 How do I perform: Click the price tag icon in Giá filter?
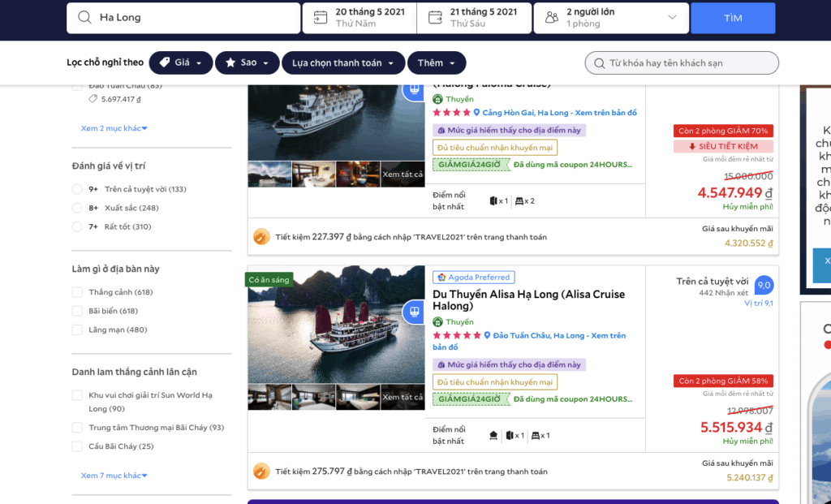click(165, 62)
